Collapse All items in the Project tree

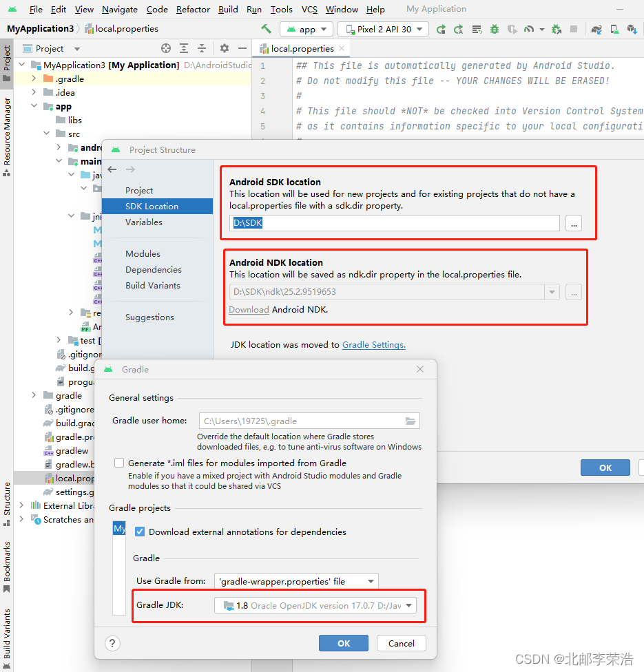(202, 48)
